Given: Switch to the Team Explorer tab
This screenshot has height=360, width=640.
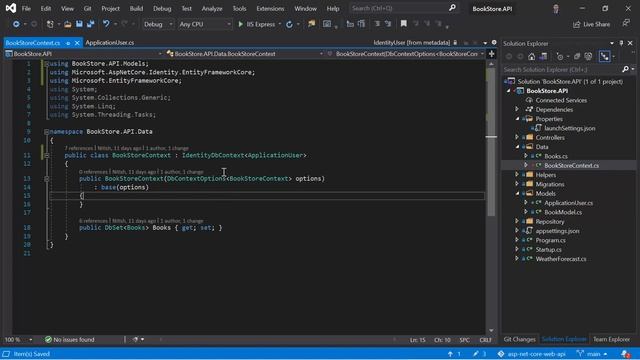Looking at the screenshot, I should pyautogui.click(x=611, y=339).
